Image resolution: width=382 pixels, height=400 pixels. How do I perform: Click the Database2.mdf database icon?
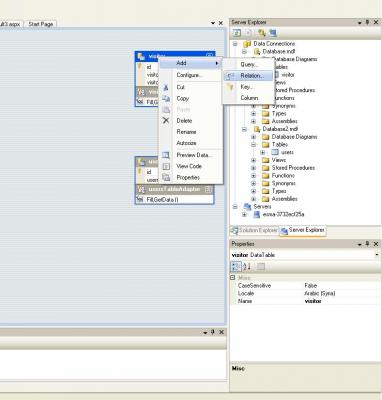coord(257,129)
